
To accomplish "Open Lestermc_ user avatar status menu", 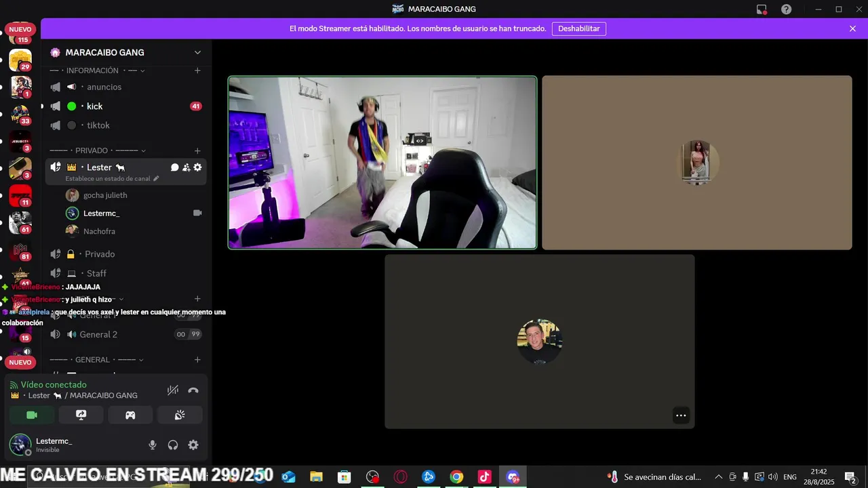I will [x=20, y=445].
